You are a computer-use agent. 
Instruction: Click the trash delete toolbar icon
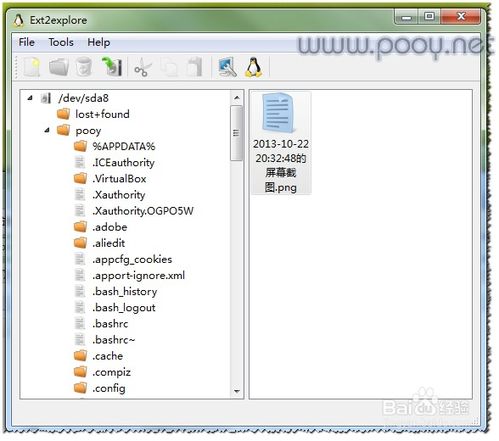(83, 66)
